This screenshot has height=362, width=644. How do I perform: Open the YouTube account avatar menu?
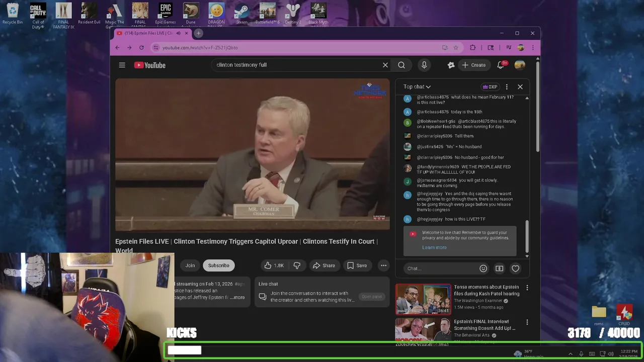pos(520,65)
